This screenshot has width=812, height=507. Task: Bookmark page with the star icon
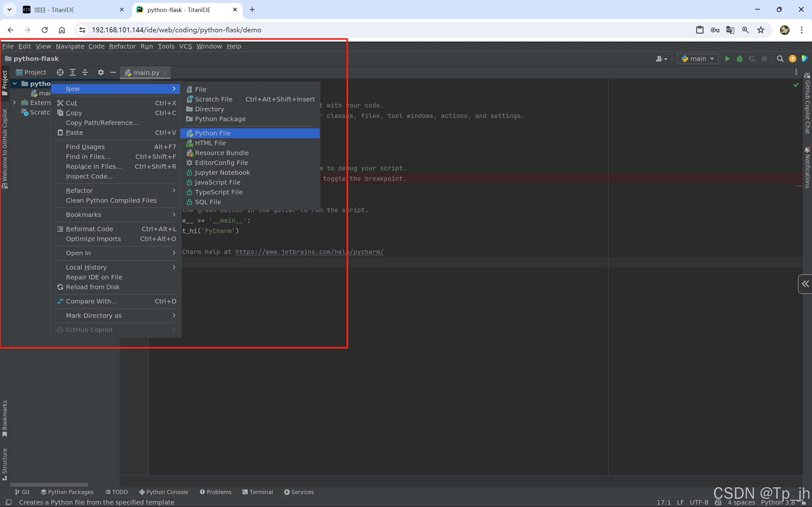click(761, 30)
